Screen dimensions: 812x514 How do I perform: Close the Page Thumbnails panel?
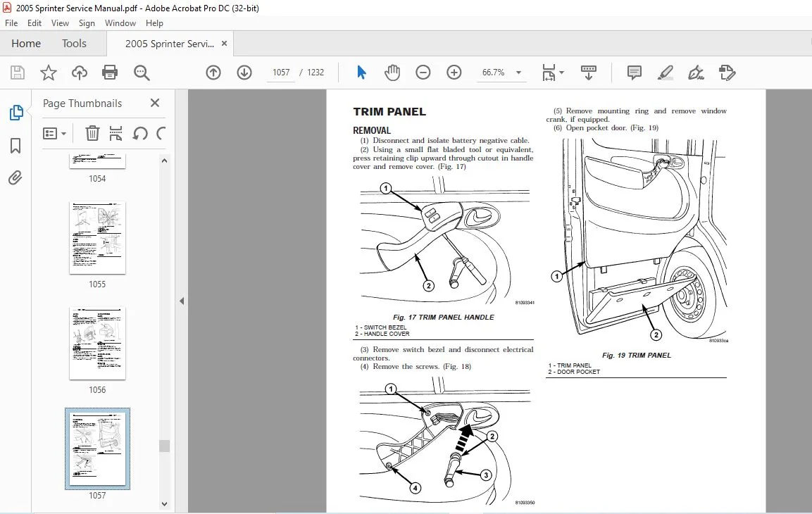tap(155, 103)
